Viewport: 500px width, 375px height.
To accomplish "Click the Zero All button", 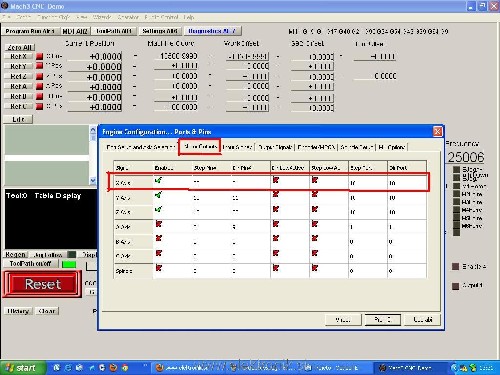I will 20,47.
